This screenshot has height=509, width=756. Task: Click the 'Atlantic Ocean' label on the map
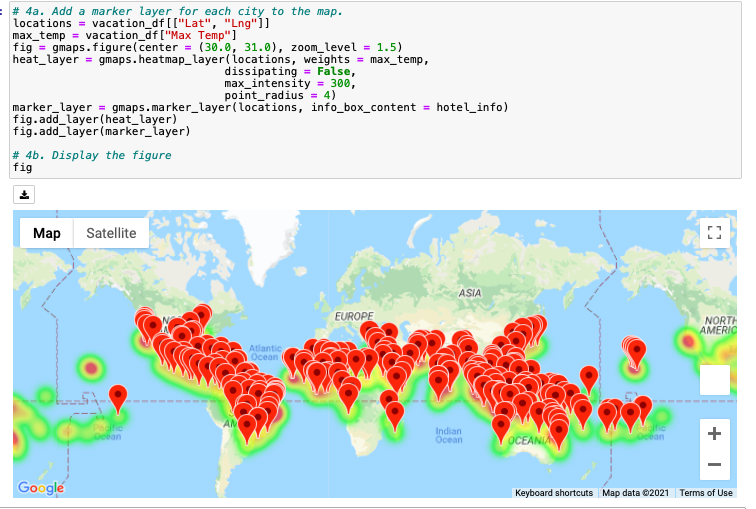265,352
